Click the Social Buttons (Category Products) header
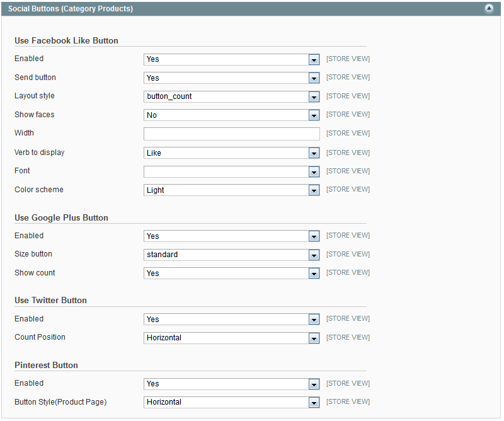Screen dimensions: 504x421 71,9
